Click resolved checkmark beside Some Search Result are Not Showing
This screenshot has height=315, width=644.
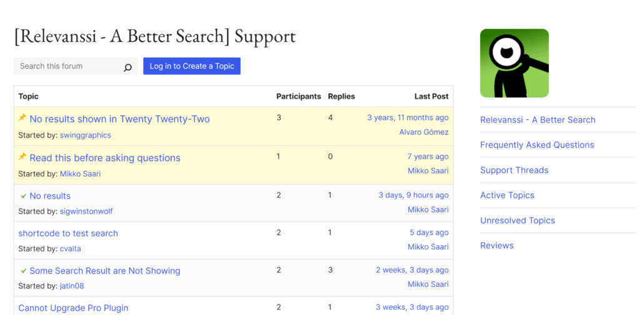pyautogui.click(x=23, y=271)
